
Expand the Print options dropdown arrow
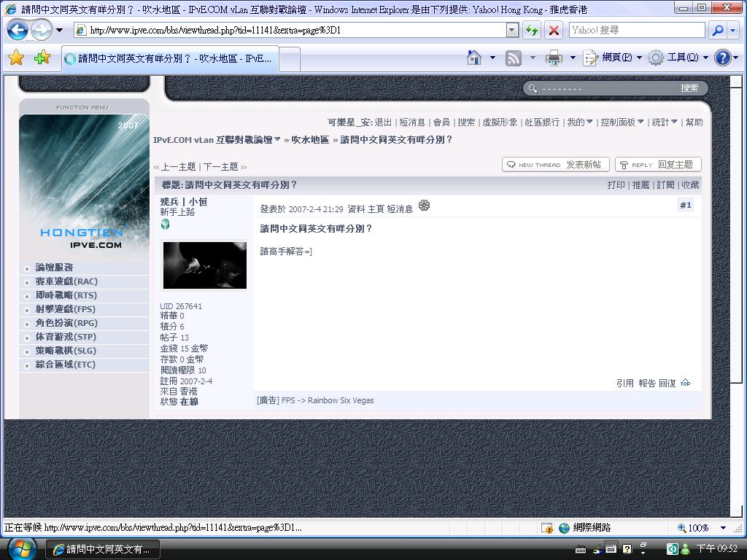(573, 58)
